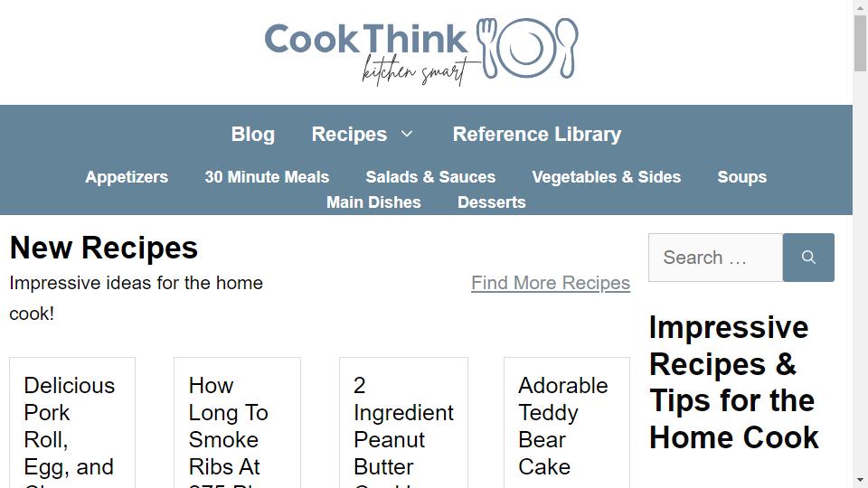
Task: Click the magnifying glass search button
Action: pyautogui.click(x=808, y=258)
